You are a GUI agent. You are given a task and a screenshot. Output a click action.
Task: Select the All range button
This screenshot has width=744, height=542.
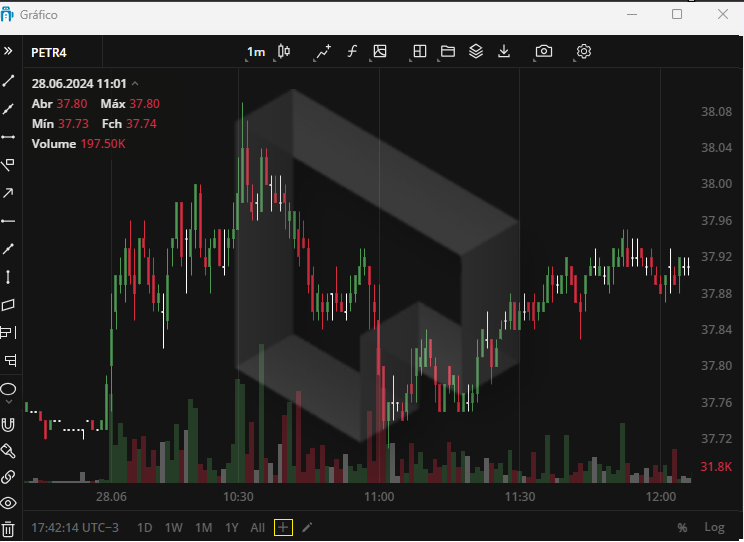coord(258,528)
